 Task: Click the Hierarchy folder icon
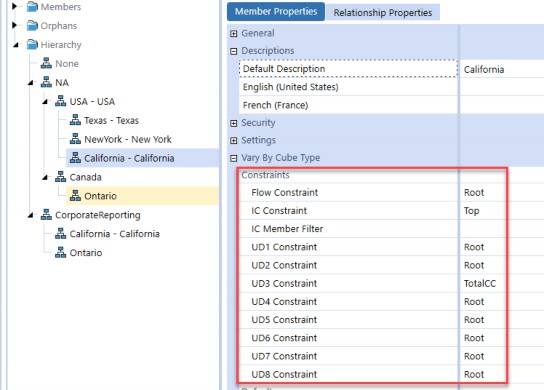(32, 44)
